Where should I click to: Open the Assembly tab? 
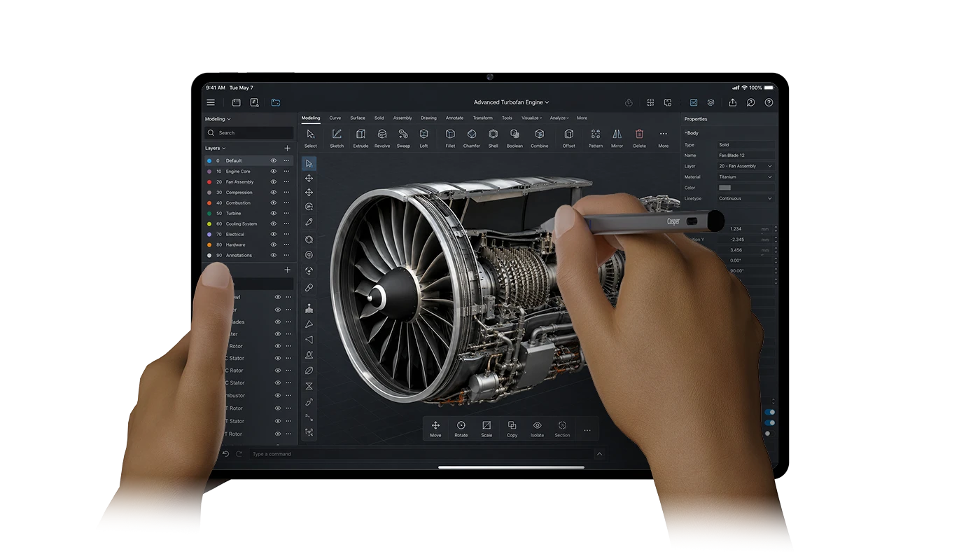pyautogui.click(x=402, y=118)
